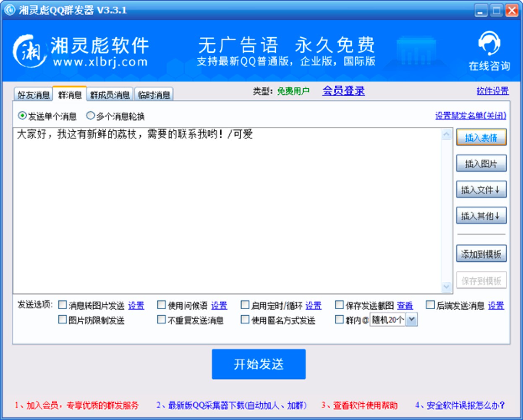Viewport: 523px width, 420px height.
Task: Click the app icon in the title bar
Action: [9, 10]
